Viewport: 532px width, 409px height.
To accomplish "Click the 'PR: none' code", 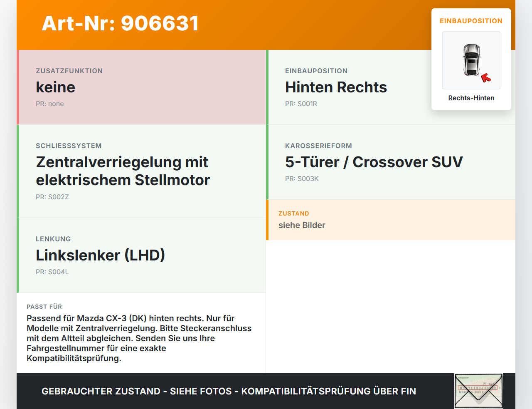I will coord(50,104).
